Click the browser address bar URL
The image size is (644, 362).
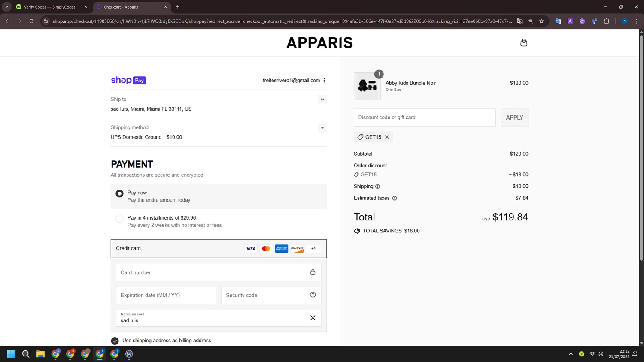(282, 21)
